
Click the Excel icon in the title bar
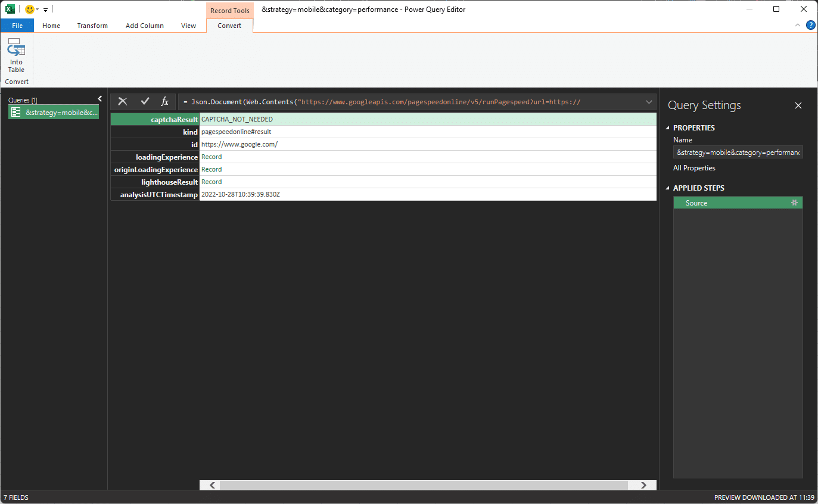tap(9, 9)
